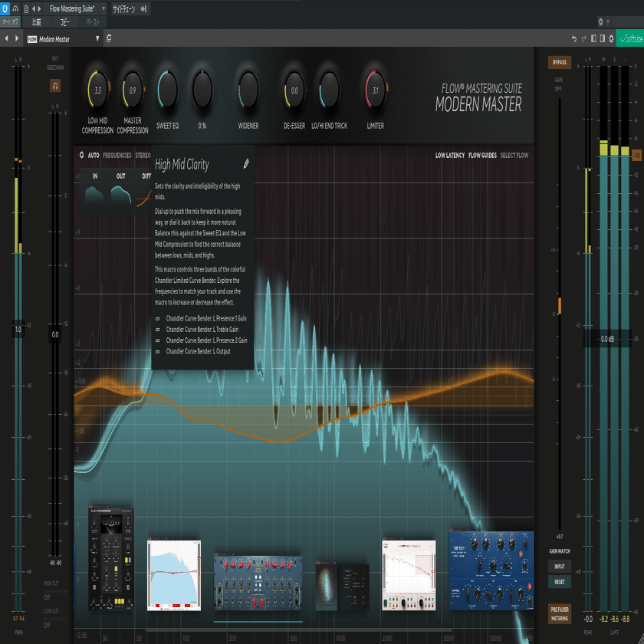Open the Modern Master preset dropdown
This screenshot has width=644, height=644.
[63, 39]
